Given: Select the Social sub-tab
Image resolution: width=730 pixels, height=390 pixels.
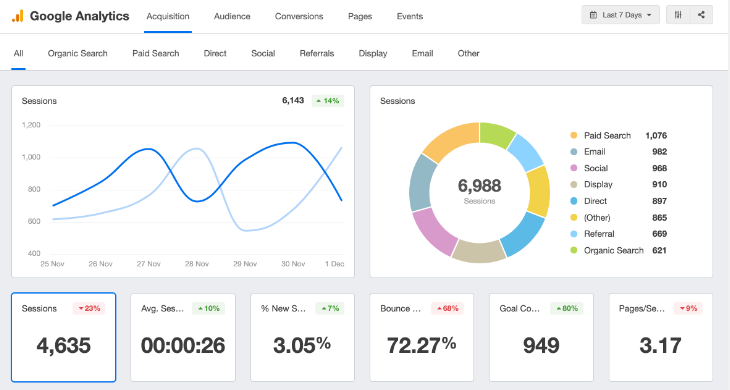Looking at the screenshot, I should point(263,54).
